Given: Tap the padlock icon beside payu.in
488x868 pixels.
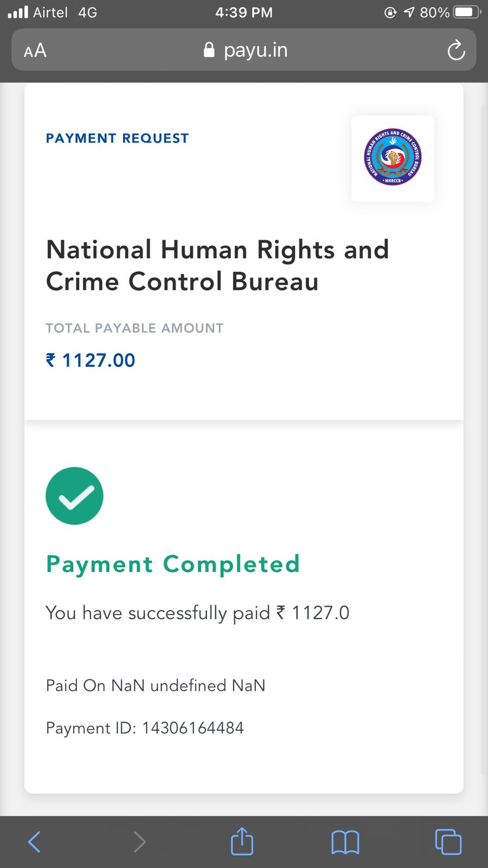Looking at the screenshot, I should [209, 50].
